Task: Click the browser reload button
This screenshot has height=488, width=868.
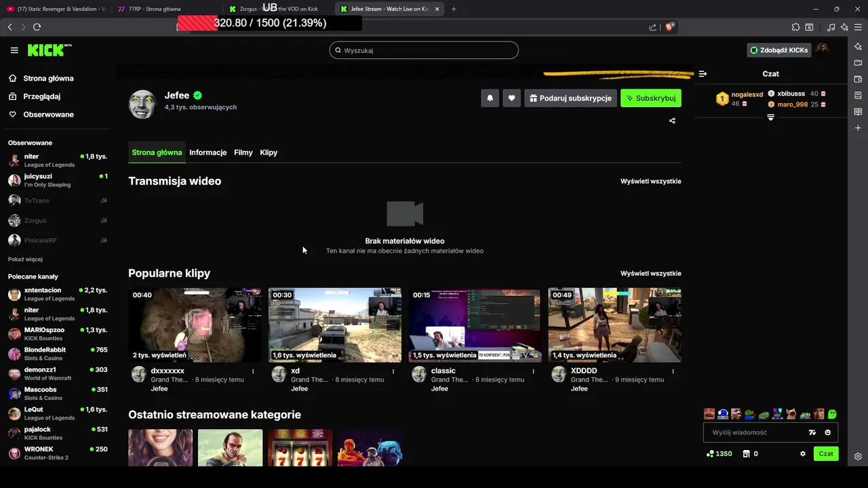Action: point(37,27)
